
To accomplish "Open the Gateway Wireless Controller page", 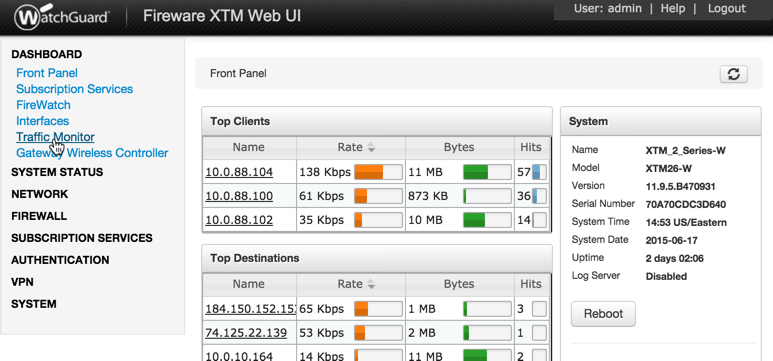I will [92, 153].
